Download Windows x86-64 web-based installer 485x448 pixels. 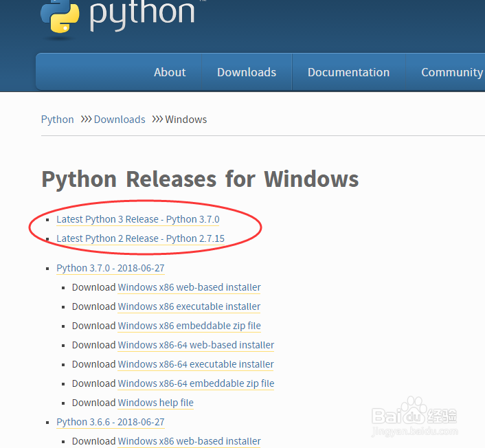tap(196, 345)
